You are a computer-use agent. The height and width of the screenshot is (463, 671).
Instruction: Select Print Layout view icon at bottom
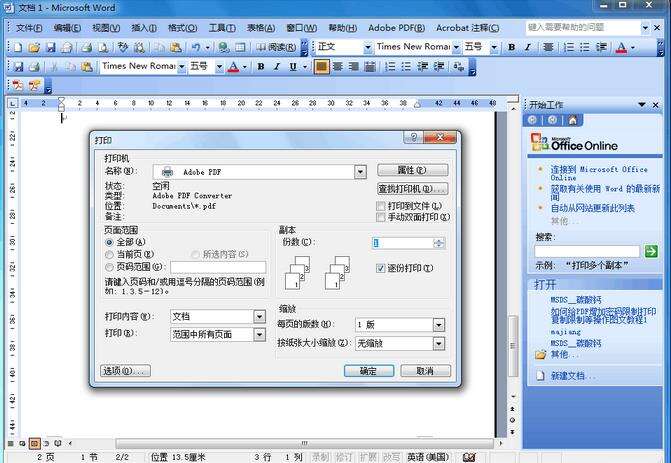pyautogui.click(x=35, y=443)
